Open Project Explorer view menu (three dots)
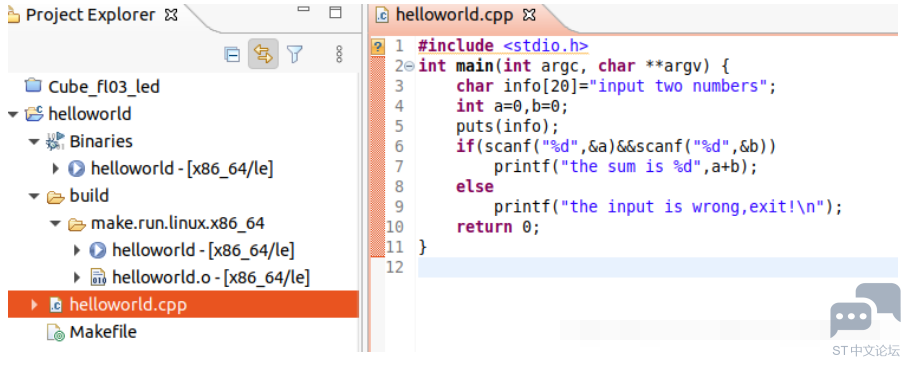 pyautogui.click(x=339, y=55)
